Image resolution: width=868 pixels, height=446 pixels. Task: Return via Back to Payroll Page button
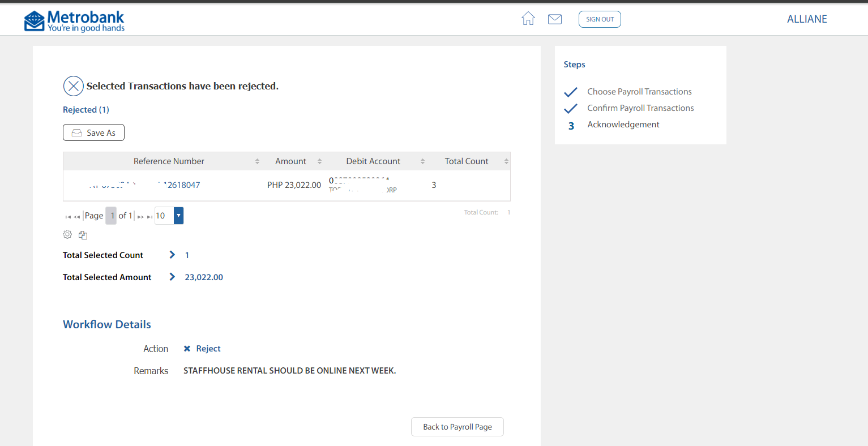pyautogui.click(x=457, y=427)
